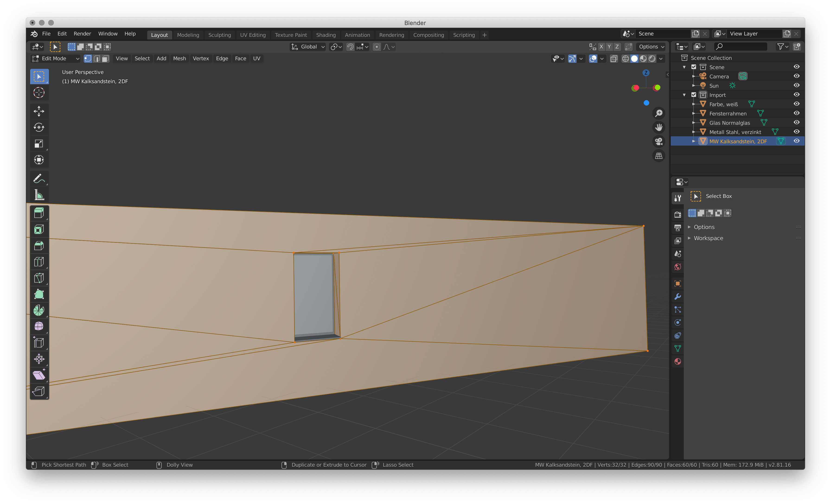Select the Move tool in toolbar
The height and width of the screenshot is (504, 831).
pyautogui.click(x=39, y=111)
